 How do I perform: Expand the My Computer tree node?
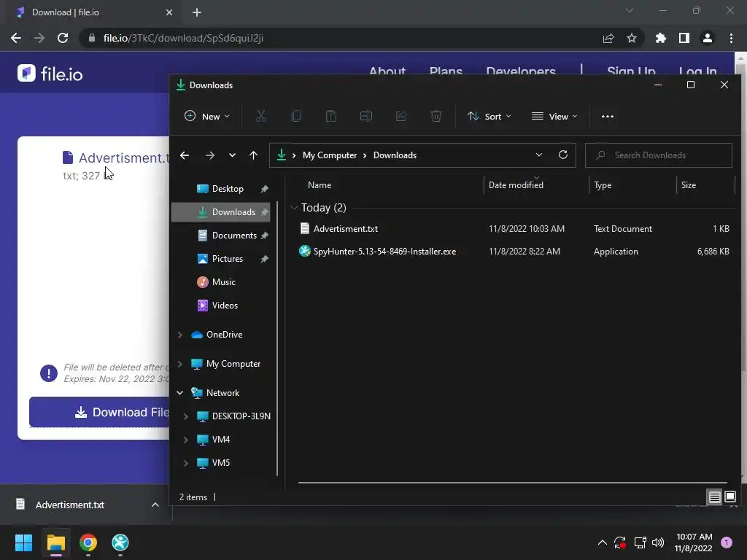pos(180,364)
